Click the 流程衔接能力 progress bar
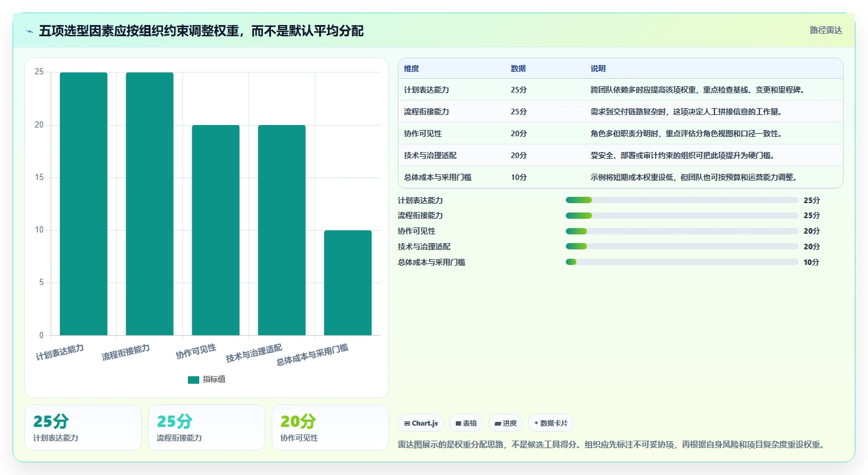868x475 pixels. tap(682, 216)
